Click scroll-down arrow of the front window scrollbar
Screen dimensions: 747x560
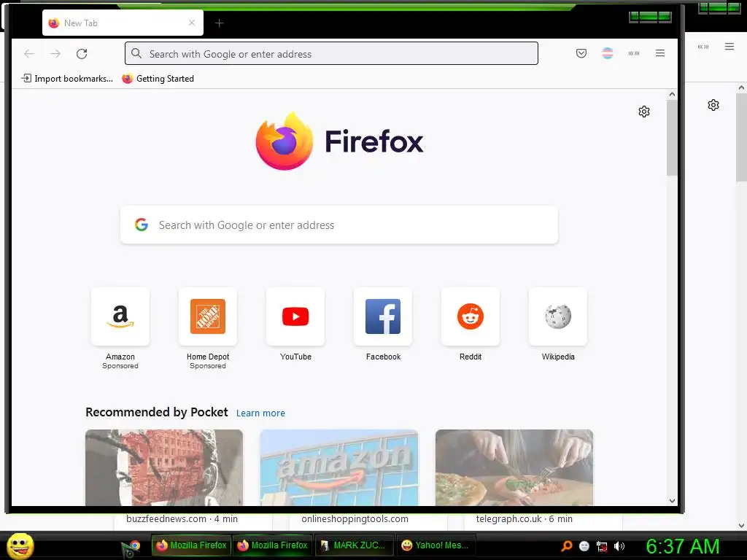coord(672,500)
